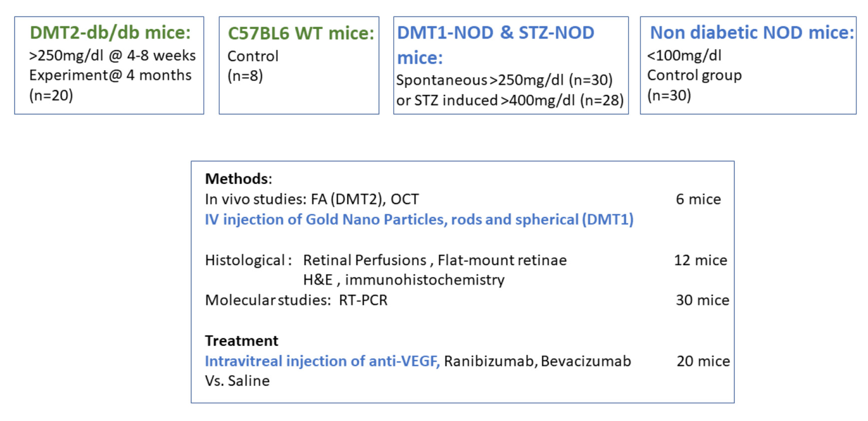Click the blue 'Intravitreal injection of anti-VEGF' link
This screenshot has width=868, height=421.
322,361
